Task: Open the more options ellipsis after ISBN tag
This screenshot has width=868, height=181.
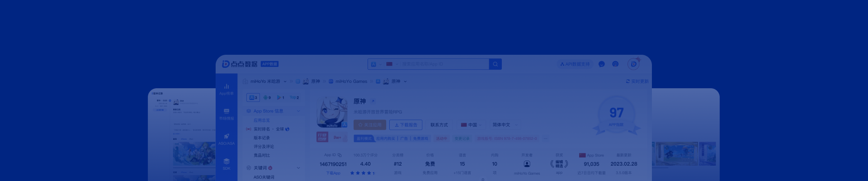Action: click(x=545, y=138)
